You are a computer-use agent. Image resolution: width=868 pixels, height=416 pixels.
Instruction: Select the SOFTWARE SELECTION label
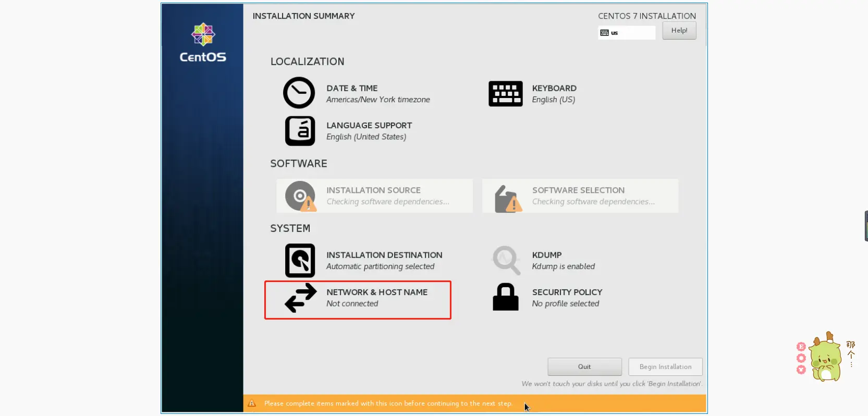(578, 191)
